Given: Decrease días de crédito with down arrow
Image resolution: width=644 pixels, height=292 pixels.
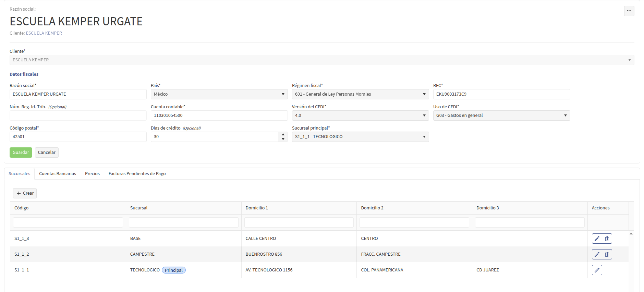Looking at the screenshot, I should [283, 139].
